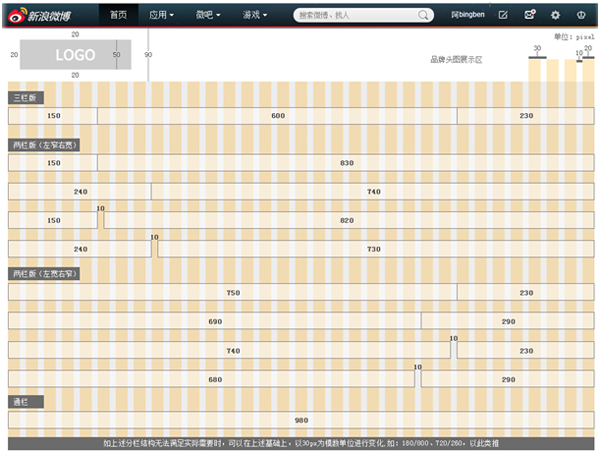600x454 pixels.
Task: Open the compose new post icon
Action: (x=503, y=15)
